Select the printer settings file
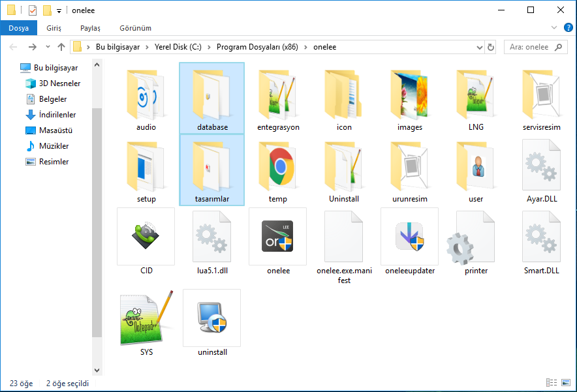This screenshot has width=577, height=392. (x=476, y=242)
